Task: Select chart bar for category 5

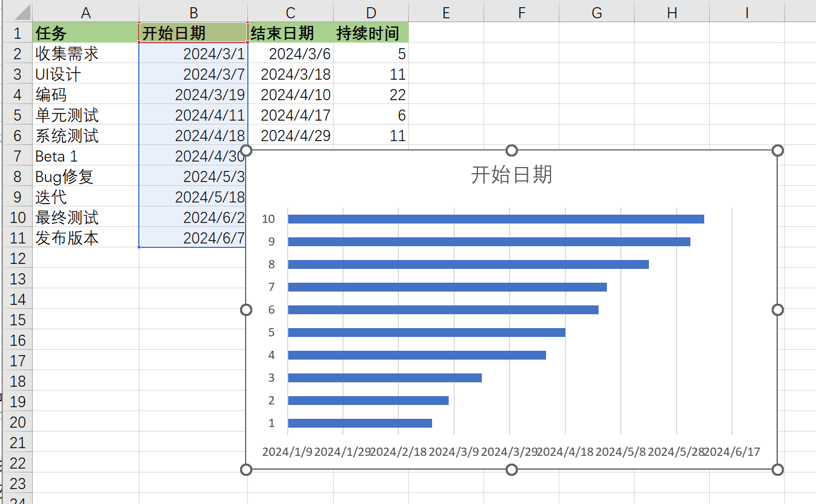Action: tap(427, 332)
